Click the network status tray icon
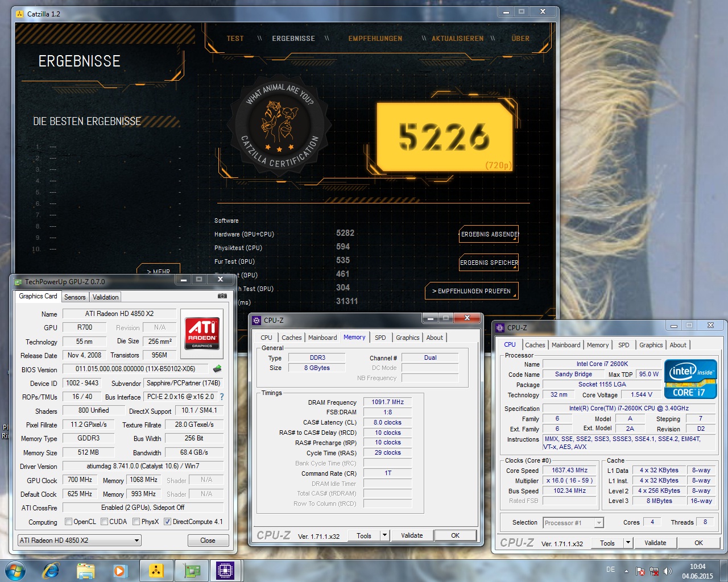728x582 pixels. click(x=654, y=571)
